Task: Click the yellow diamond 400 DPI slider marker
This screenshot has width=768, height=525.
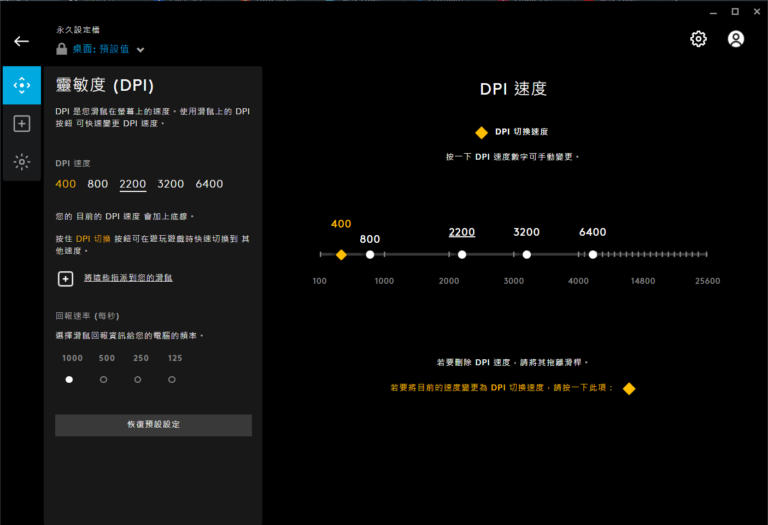Action: pos(341,255)
